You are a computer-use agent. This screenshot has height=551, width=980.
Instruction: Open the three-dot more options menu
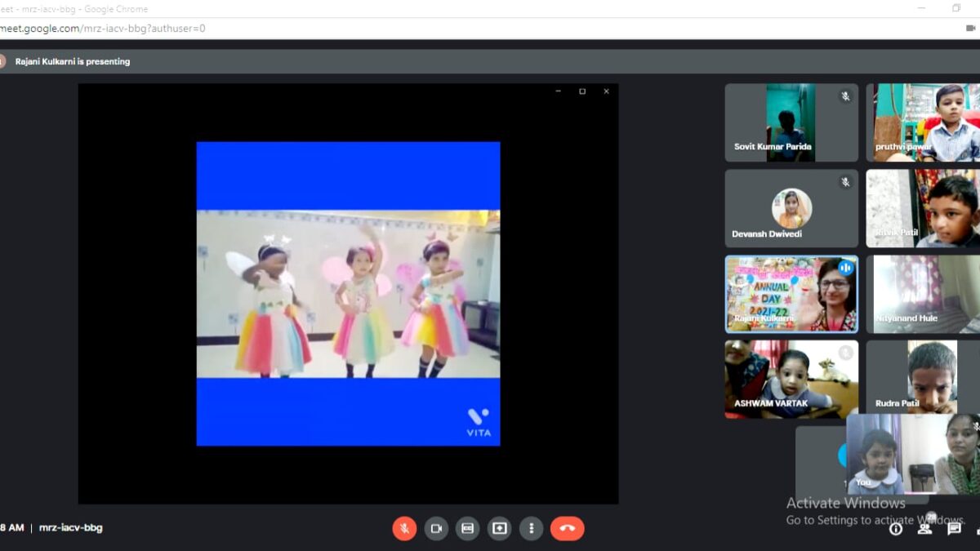[532, 528]
